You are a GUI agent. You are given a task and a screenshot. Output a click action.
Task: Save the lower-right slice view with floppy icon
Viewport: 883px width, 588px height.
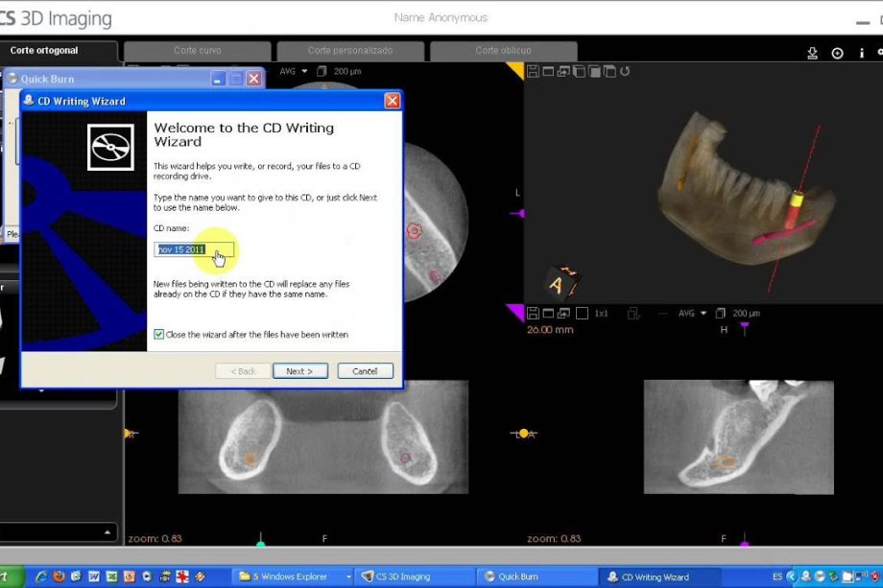tap(533, 314)
